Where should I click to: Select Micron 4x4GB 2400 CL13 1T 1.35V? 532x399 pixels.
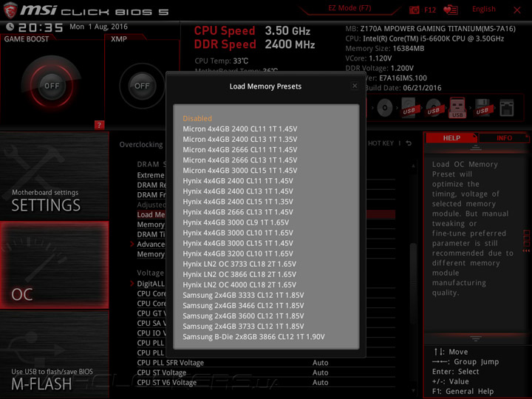(x=240, y=139)
